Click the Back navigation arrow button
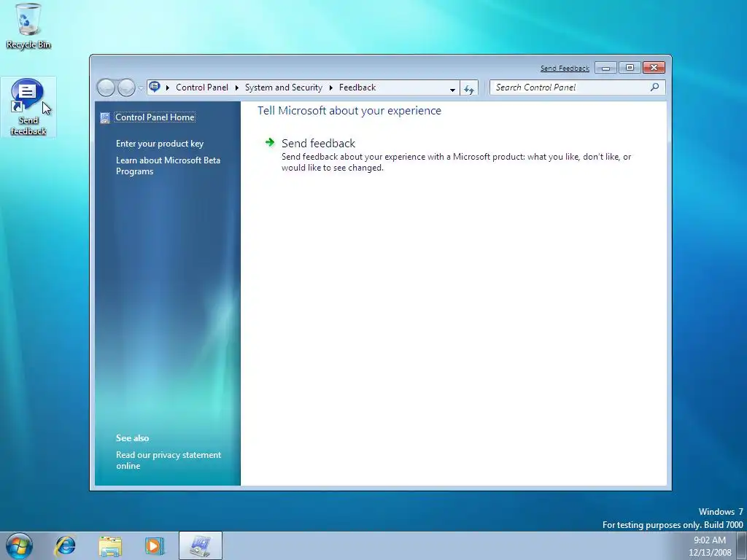Viewport: 747px width, 560px height. pyautogui.click(x=106, y=87)
